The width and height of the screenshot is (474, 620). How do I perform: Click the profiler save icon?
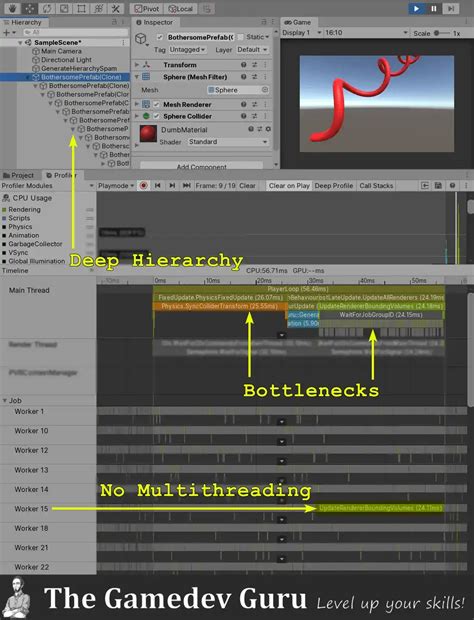(x=438, y=185)
